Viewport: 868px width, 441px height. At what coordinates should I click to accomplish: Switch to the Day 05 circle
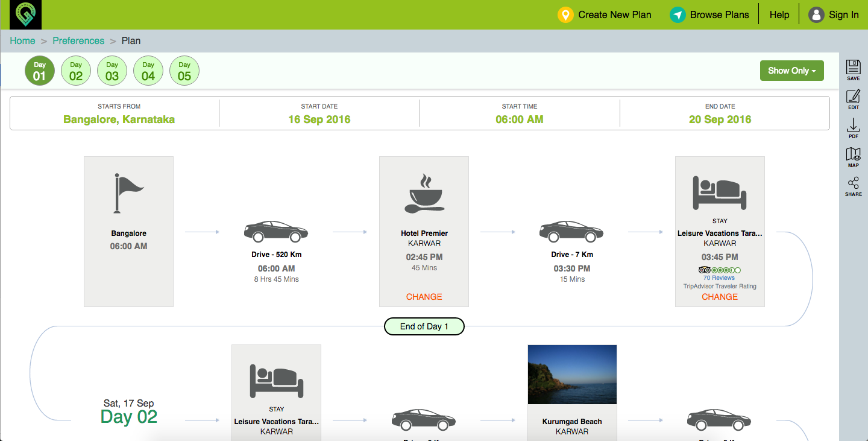184,70
